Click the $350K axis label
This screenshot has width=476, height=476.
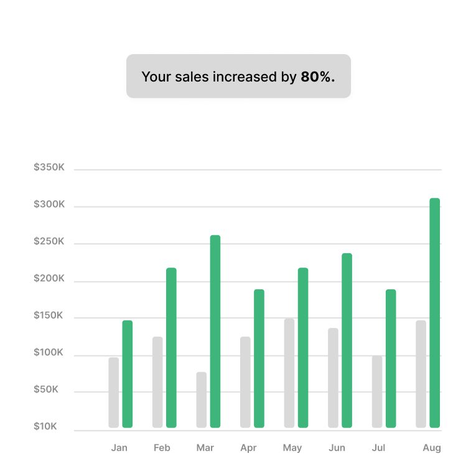coord(49,167)
